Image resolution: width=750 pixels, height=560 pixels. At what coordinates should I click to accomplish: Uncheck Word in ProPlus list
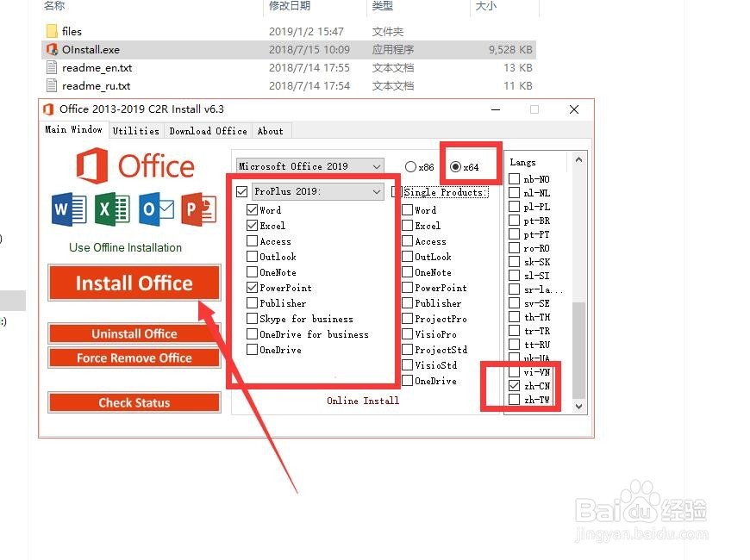tap(252, 210)
